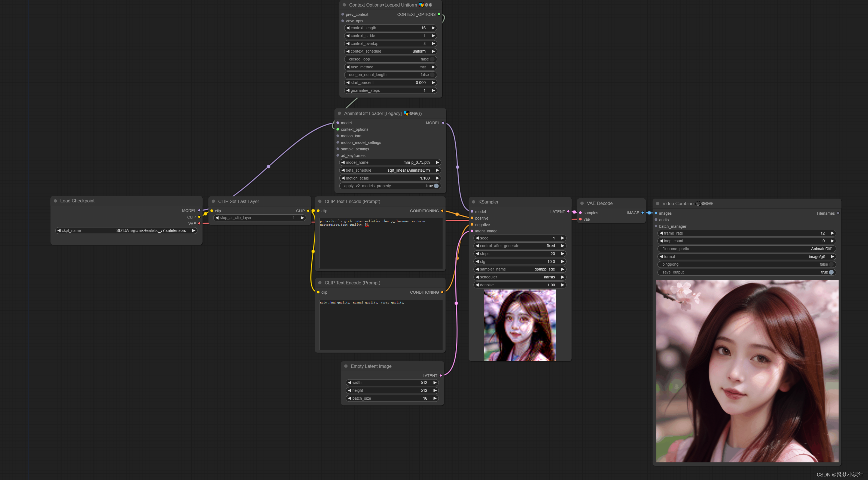Click the generated portrait preview in Video Combine
Screen dimensions: 868x480
tap(747, 371)
